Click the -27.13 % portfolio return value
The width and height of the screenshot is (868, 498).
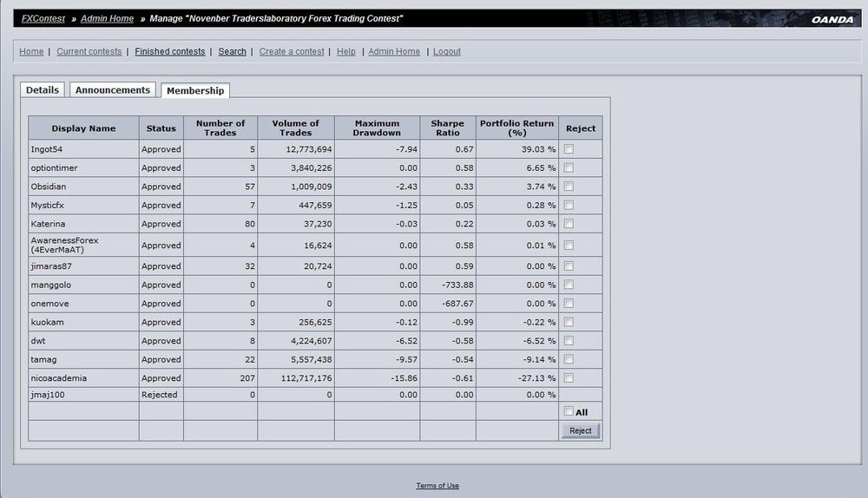click(x=537, y=378)
